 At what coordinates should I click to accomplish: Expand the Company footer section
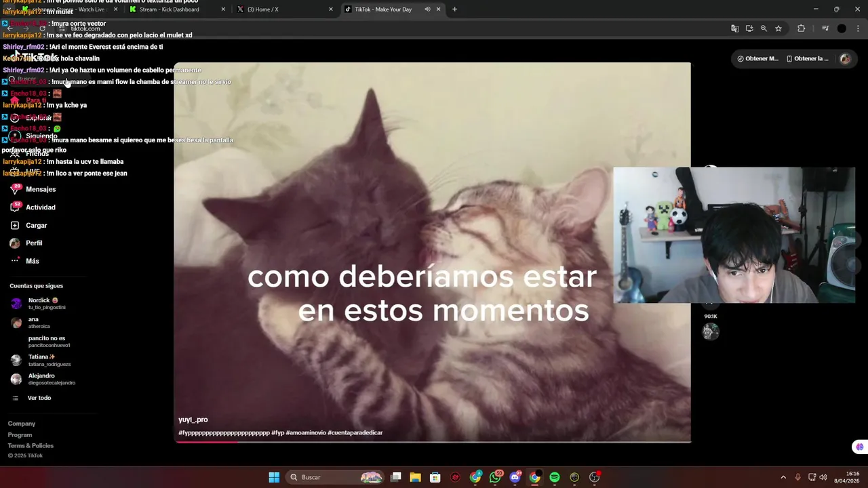[x=22, y=424]
